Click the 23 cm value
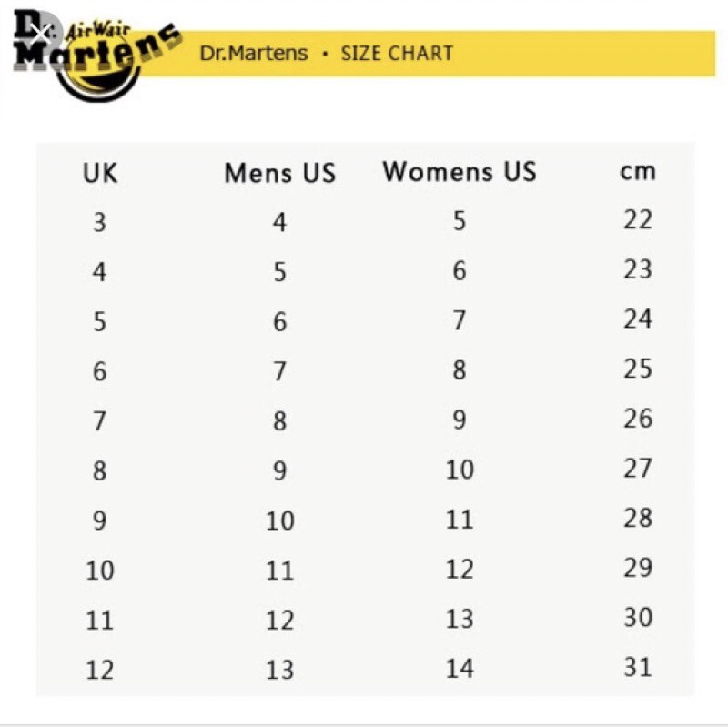 (x=638, y=269)
